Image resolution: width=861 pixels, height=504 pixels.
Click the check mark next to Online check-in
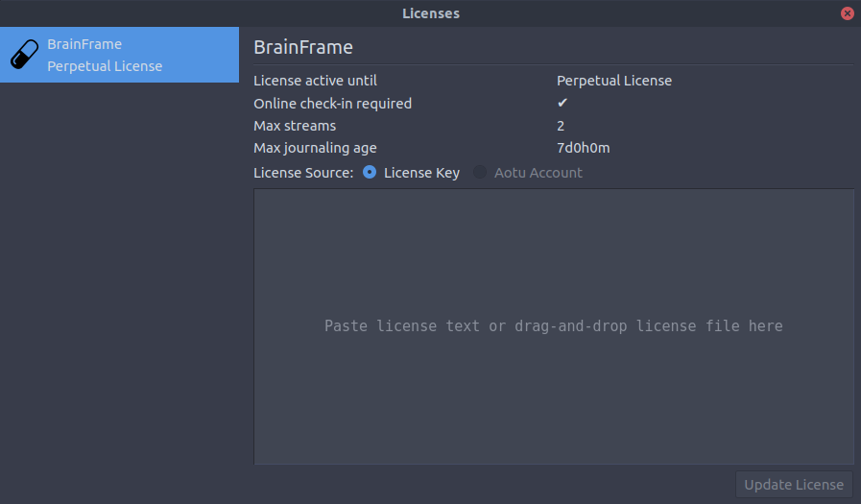click(562, 103)
